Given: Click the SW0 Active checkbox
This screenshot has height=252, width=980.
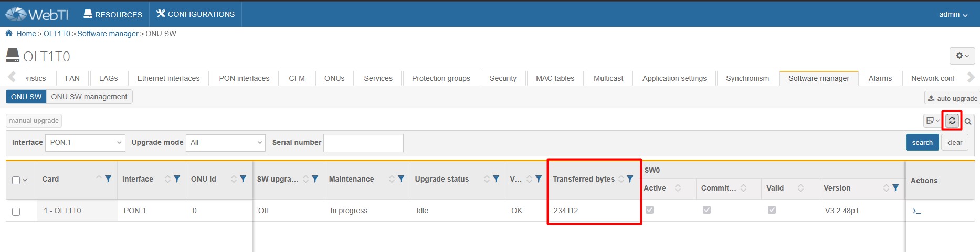Looking at the screenshot, I should [x=649, y=210].
